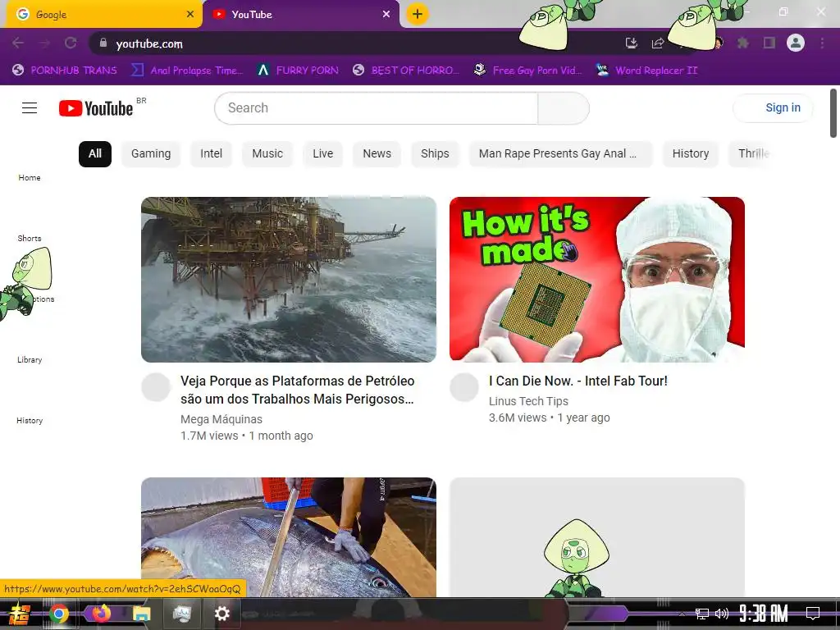Open Chrome from the taskbar
Image resolution: width=840 pixels, height=630 pixels.
(59, 614)
